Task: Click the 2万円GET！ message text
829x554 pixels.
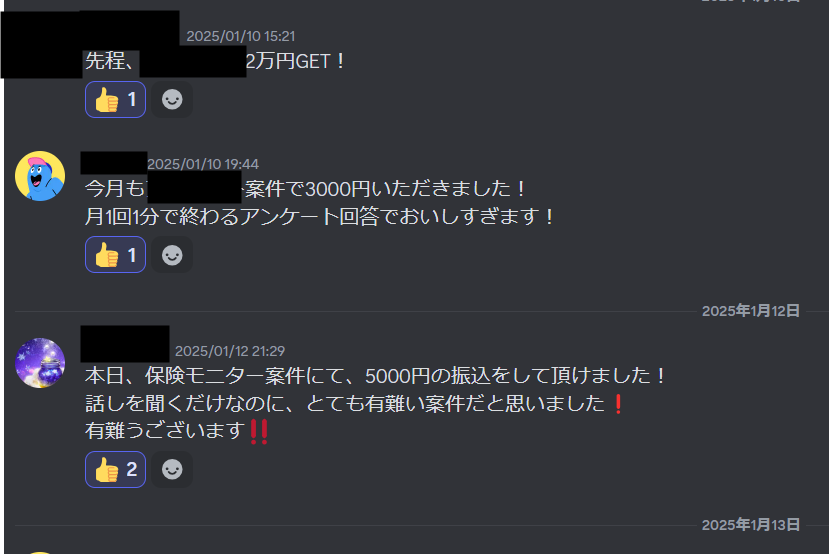Action: click(x=296, y=61)
